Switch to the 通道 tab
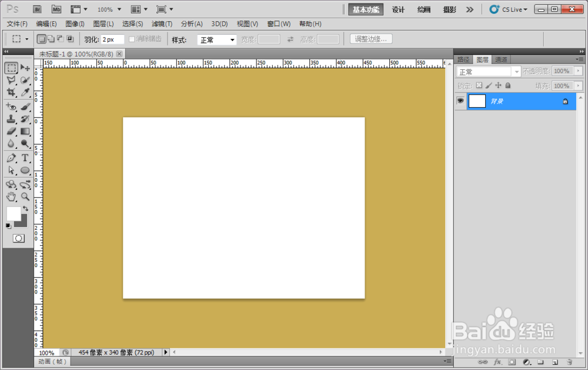The height and width of the screenshot is (370, 588). (x=501, y=59)
